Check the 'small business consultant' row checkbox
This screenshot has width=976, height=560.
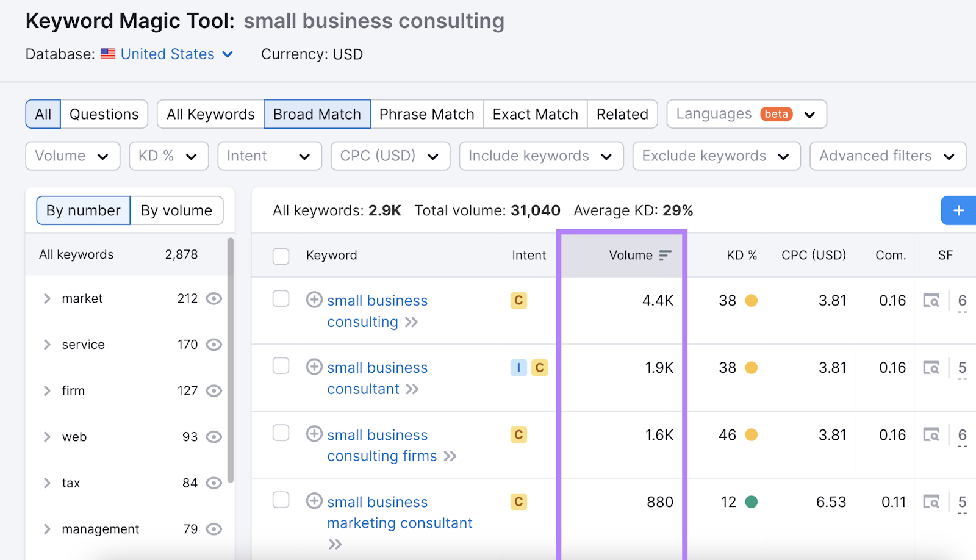click(x=281, y=365)
